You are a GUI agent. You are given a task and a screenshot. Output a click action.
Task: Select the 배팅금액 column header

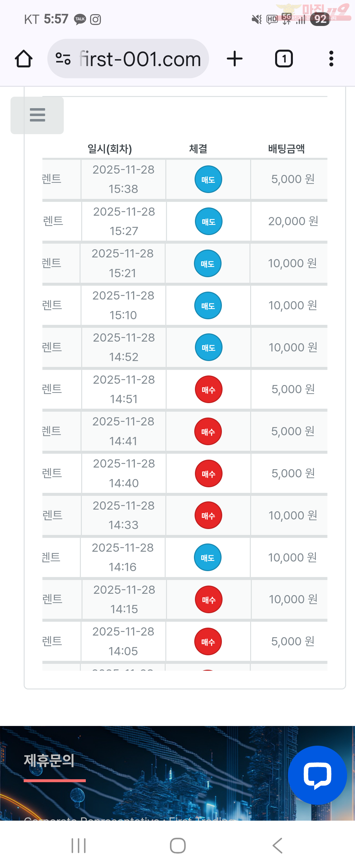286,149
